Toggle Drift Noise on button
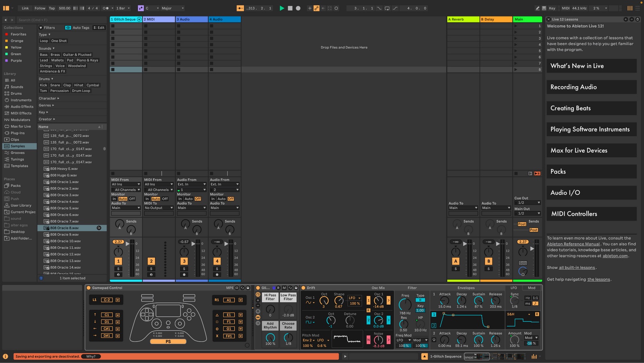The image size is (644, 363). tap(368, 340)
